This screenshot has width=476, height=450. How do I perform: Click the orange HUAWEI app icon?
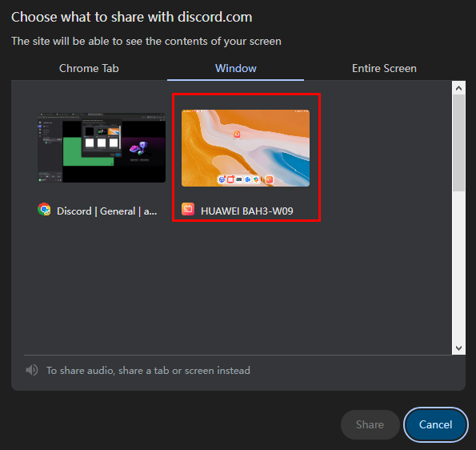(188, 209)
